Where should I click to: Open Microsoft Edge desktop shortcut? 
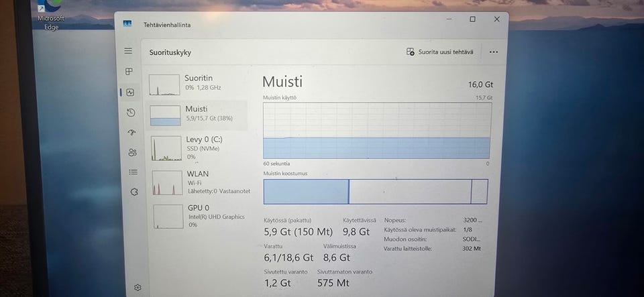[51, 15]
